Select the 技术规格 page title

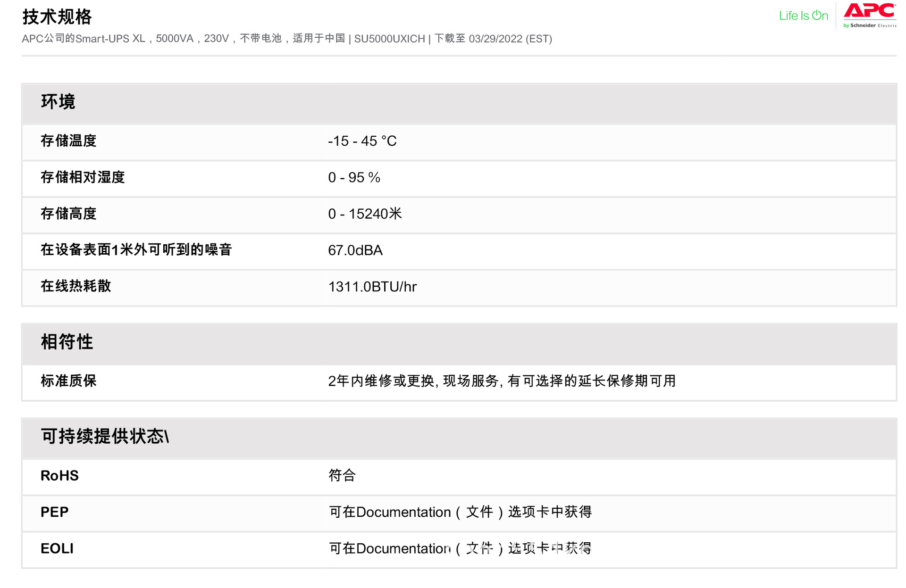click(57, 17)
